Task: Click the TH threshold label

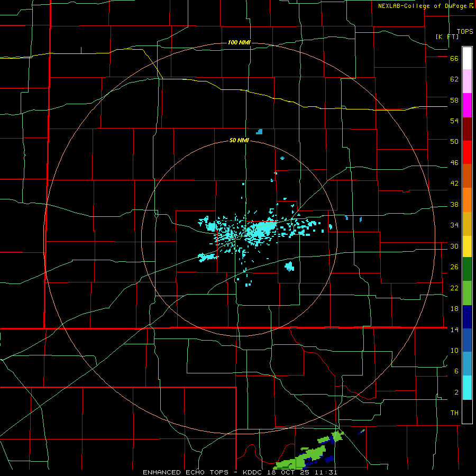Action: point(454,413)
